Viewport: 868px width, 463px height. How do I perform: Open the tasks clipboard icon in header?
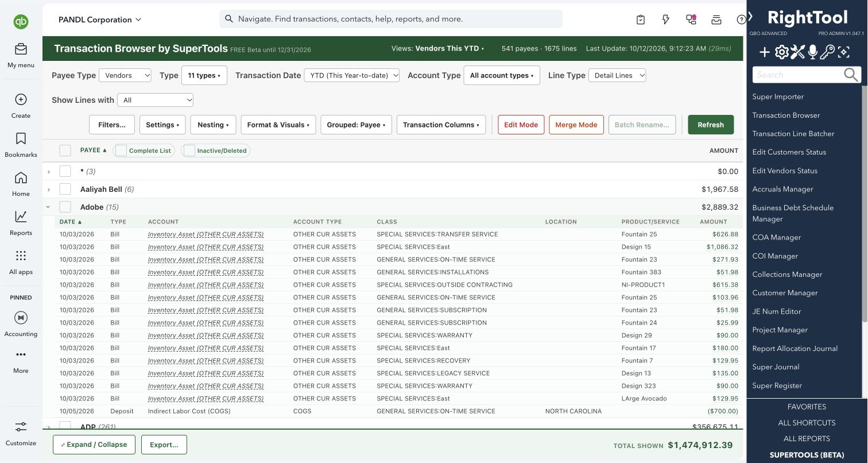[x=641, y=20]
